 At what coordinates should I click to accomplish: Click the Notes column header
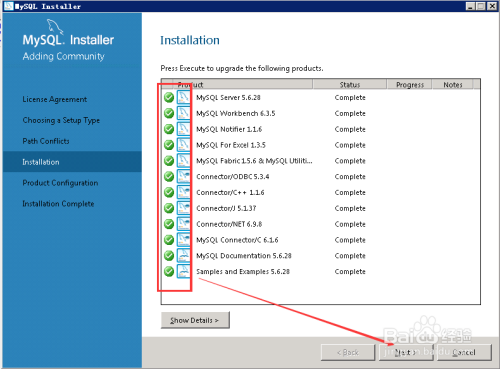pyautogui.click(x=453, y=85)
